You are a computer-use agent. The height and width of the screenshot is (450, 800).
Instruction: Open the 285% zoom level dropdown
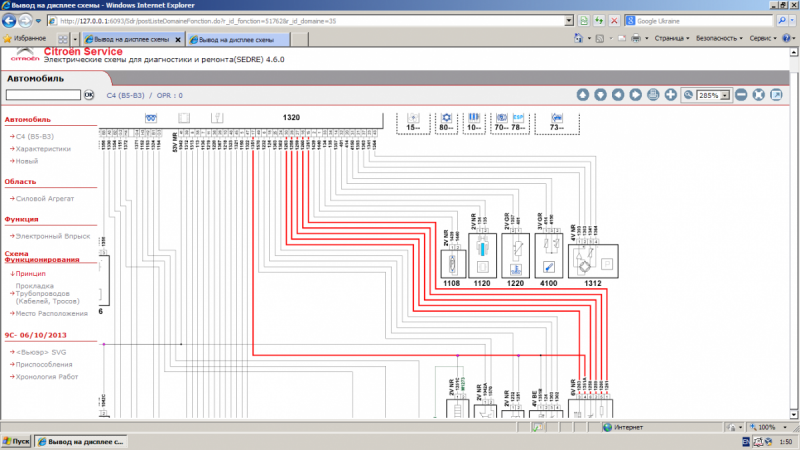(726, 95)
